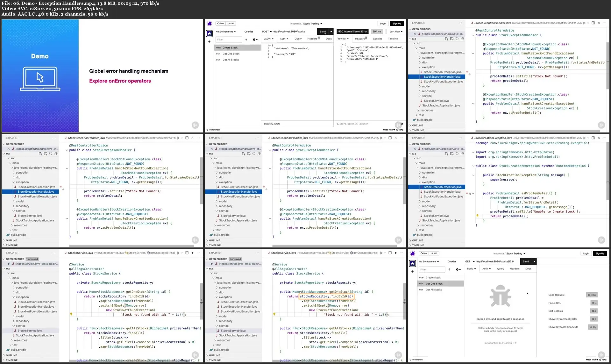
Task: Open Just Now response history dropdown
Action: [x=396, y=32]
